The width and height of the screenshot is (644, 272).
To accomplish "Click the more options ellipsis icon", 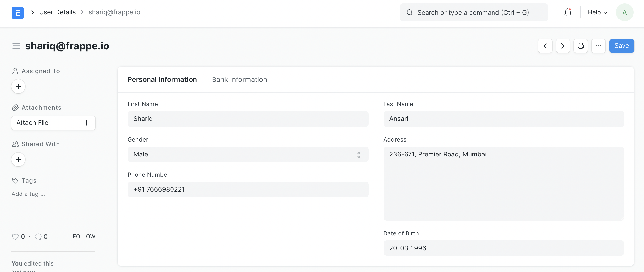I will click(599, 45).
